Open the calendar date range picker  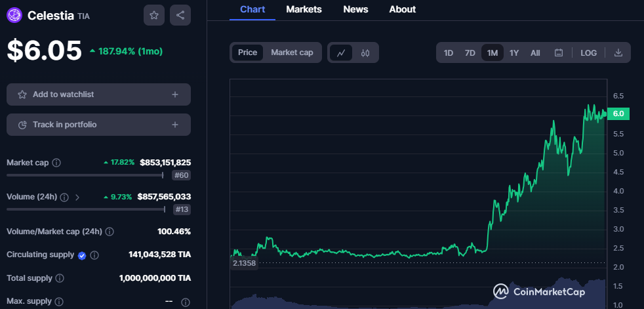tap(558, 52)
